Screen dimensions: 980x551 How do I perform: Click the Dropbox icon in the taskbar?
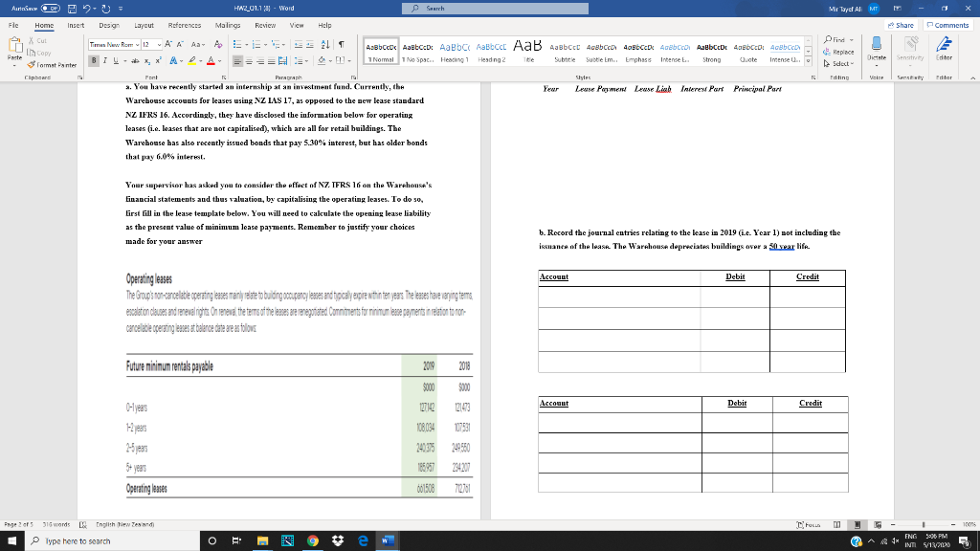point(338,541)
